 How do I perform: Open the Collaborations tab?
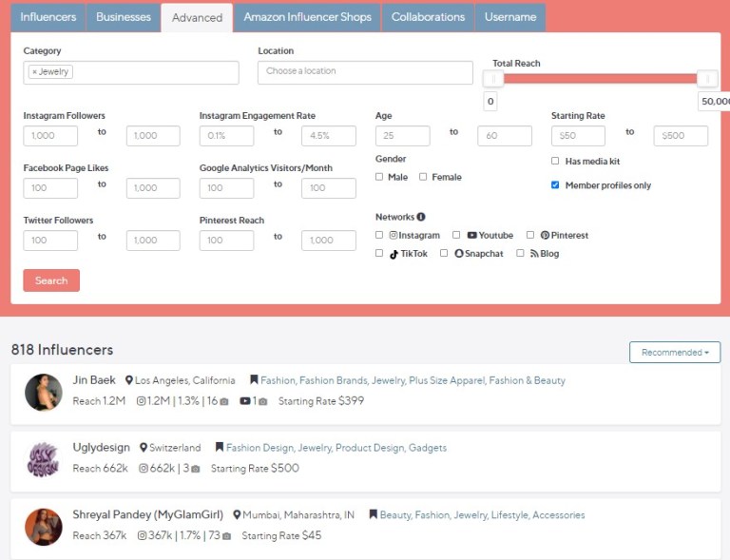click(428, 18)
